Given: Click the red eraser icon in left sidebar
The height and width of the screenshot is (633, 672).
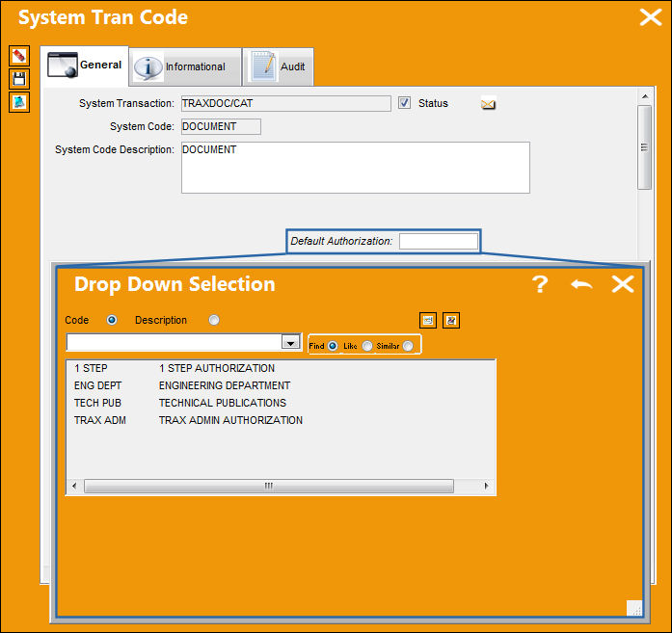Looking at the screenshot, I should click(19, 56).
